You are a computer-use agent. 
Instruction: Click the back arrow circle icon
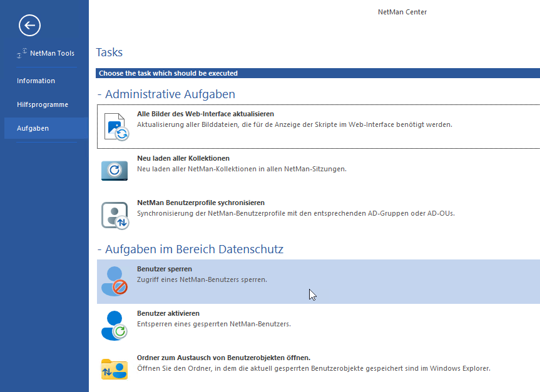(x=29, y=25)
